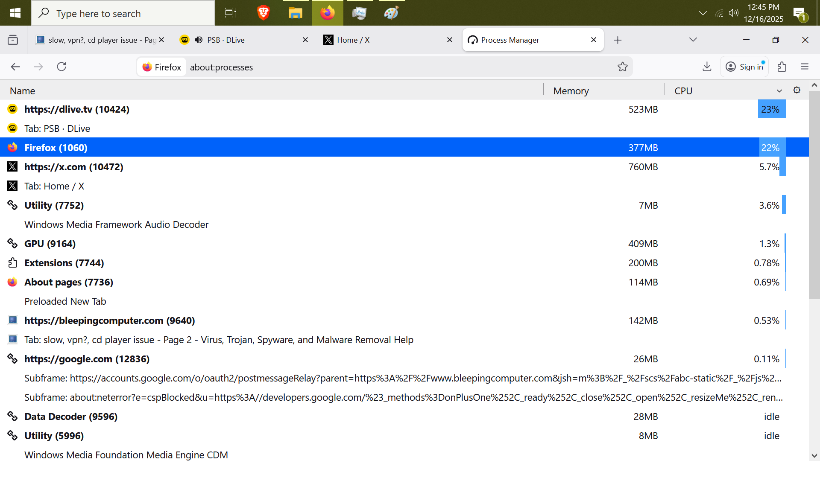
Task: Click the accounts.google.com Subframe entry
Action: click(403, 378)
